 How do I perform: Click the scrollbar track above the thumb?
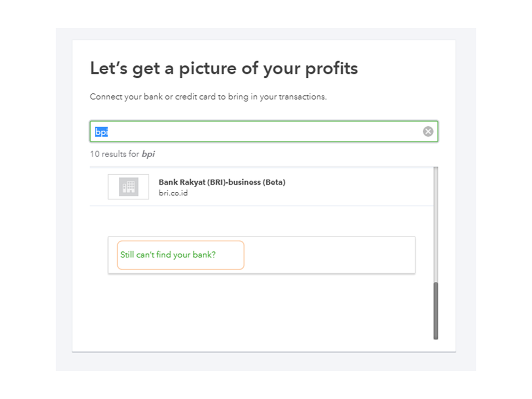point(436,224)
